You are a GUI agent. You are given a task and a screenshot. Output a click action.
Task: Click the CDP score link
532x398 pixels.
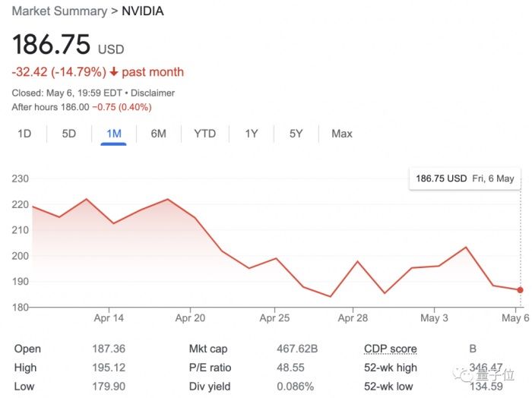click(391, 349)
